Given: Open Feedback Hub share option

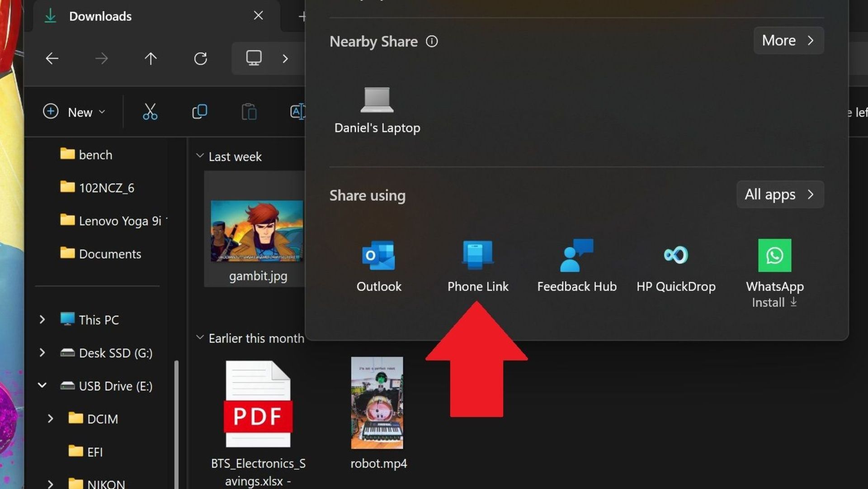Looking at the screenshot, I should (576, 266).
